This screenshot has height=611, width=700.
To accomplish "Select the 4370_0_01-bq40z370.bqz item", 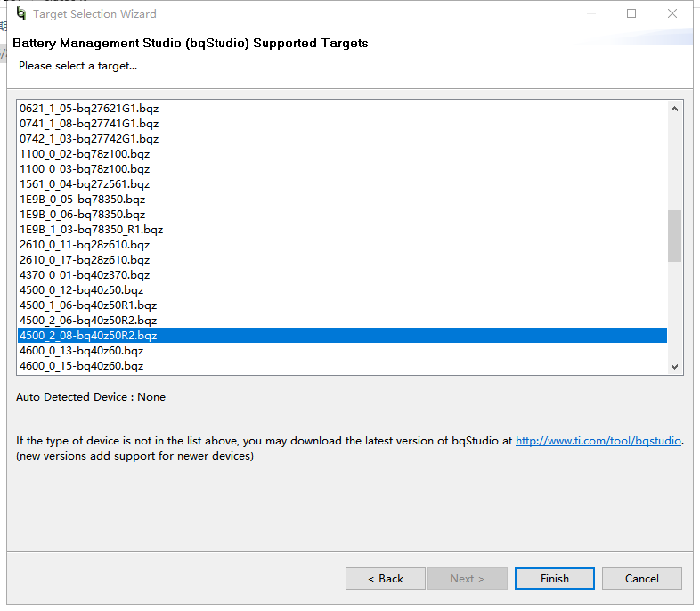I will [x=85, y=275].
